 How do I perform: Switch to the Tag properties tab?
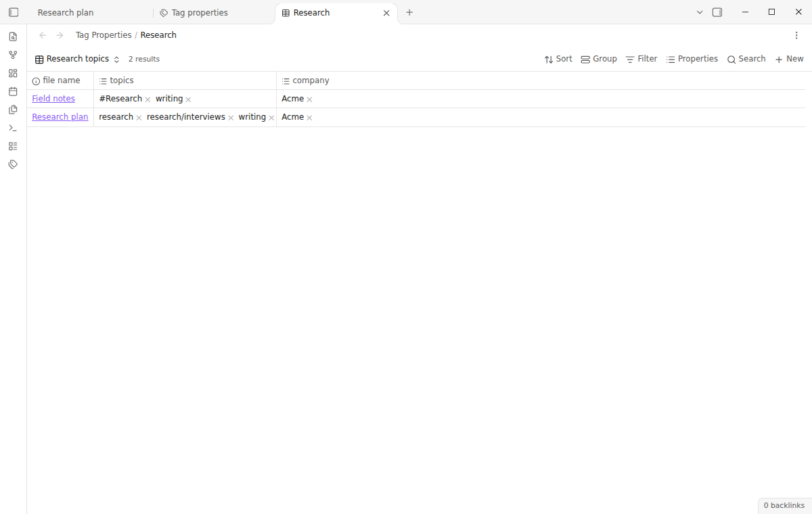pos(213,13)
